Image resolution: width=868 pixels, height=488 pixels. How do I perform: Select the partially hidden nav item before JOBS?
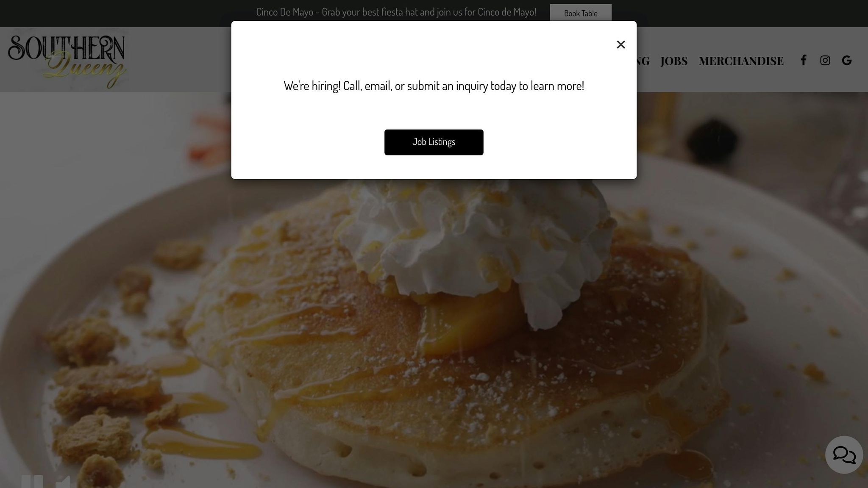tap(643, 61)
